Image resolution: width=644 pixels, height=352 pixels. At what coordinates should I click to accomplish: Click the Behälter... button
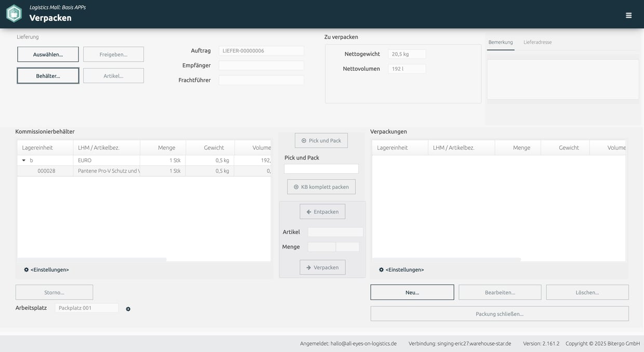coord(48,76)
